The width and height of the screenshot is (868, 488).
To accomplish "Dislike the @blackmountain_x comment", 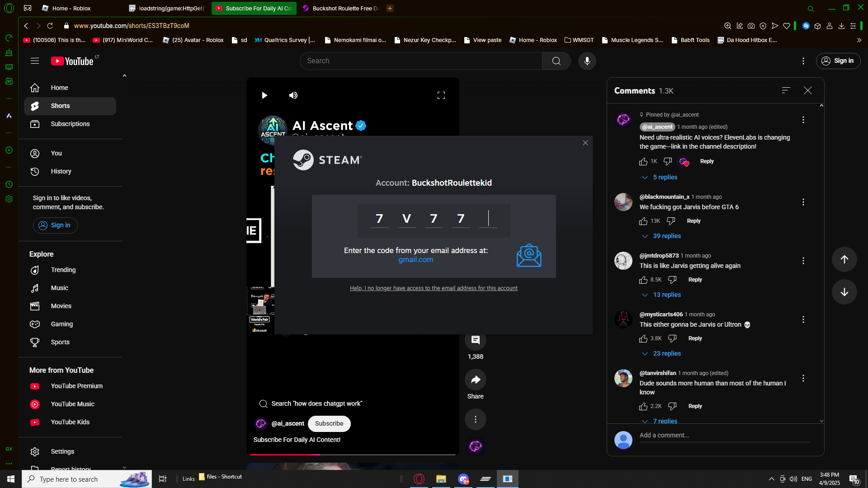I will (x=671, y=221).
